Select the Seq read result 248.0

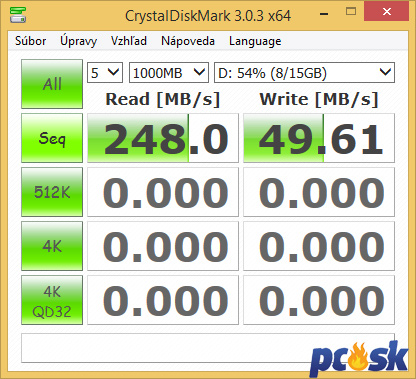click(x=163, y=138)
